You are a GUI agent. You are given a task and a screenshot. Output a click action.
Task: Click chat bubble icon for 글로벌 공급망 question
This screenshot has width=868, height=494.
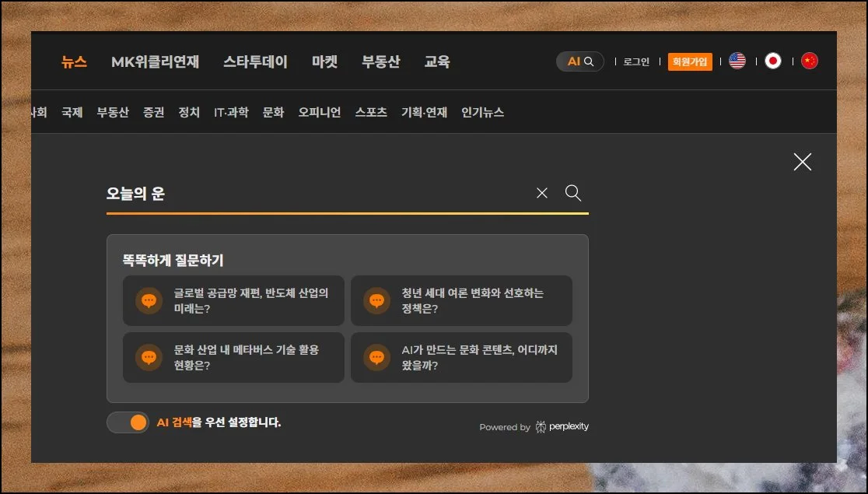(149, 300)
